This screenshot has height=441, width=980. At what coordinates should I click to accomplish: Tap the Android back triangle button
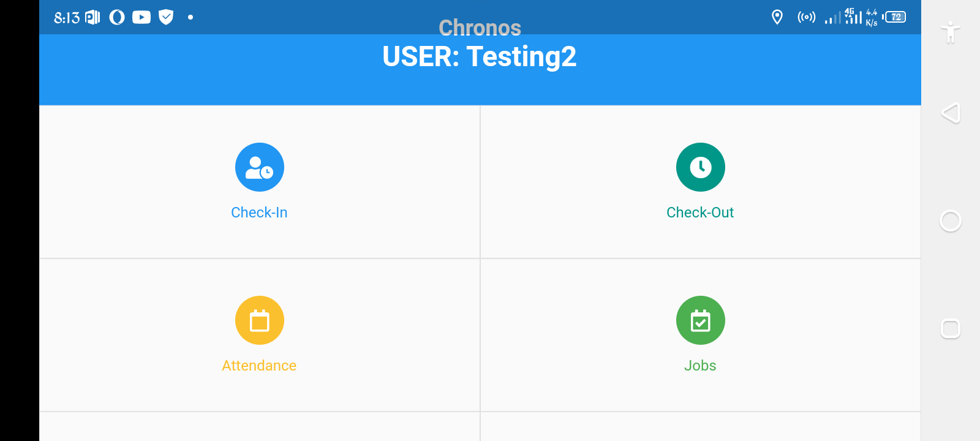(x=951, y=113)
